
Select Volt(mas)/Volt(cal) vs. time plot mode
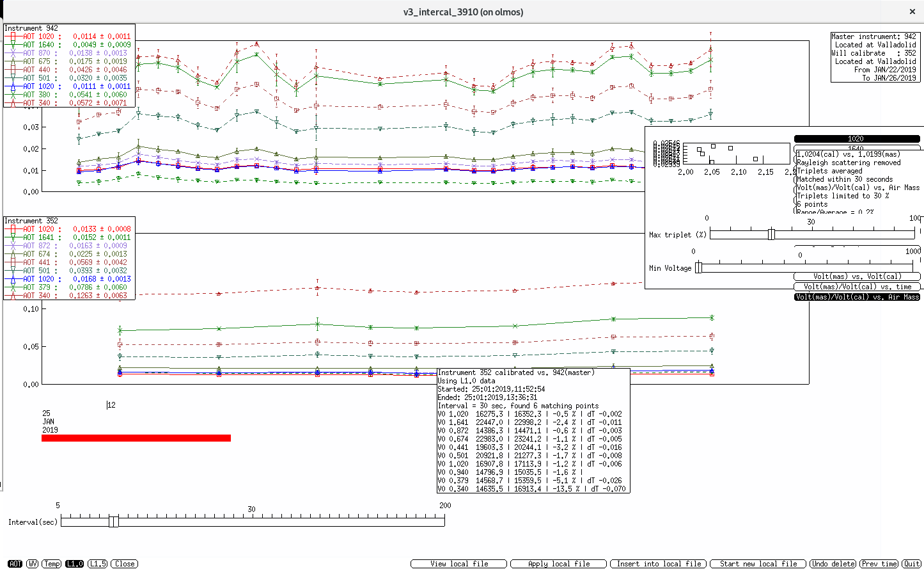[857, 287]
